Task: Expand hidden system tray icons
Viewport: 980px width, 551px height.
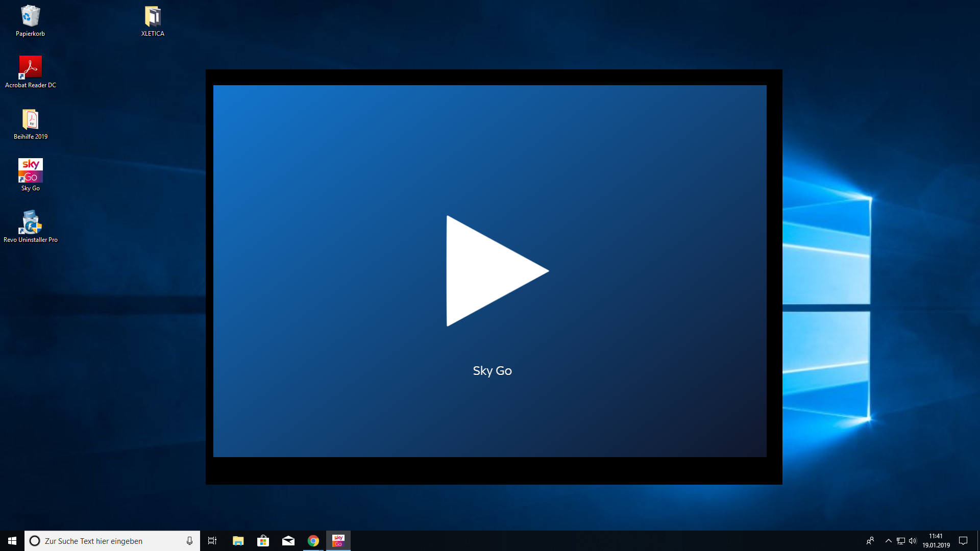Action: (x=889, y=541)
